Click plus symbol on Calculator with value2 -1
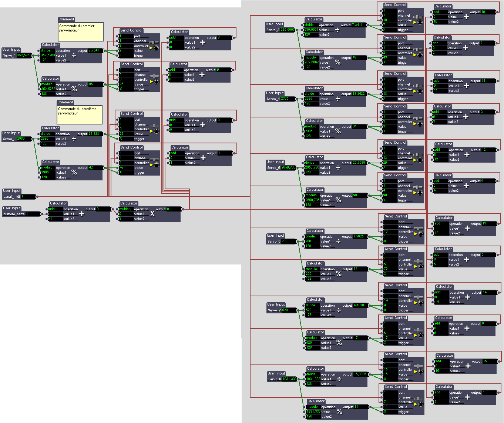The width and height of the screenshot is (504, 423). click(x=82, y=214)
